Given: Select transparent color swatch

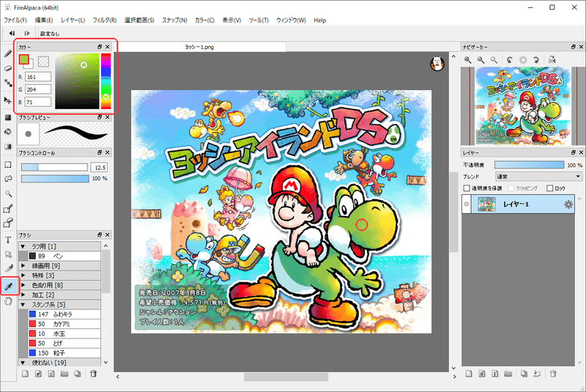Looking at the screenshot, I should [44, 61].
